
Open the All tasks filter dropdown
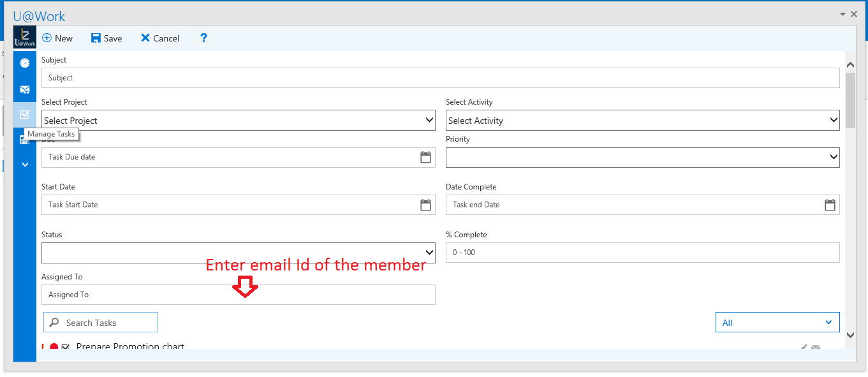pyautogui.click(x=777, y=323)
